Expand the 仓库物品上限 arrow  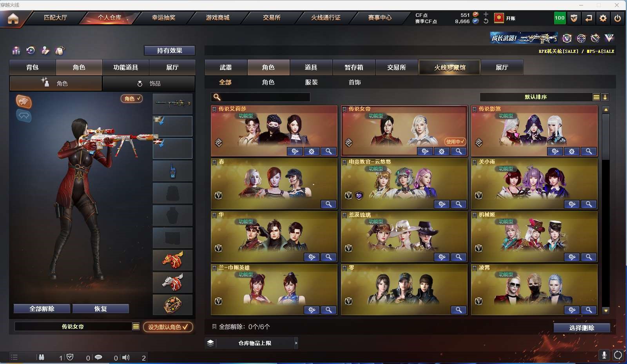coord(296,343)
